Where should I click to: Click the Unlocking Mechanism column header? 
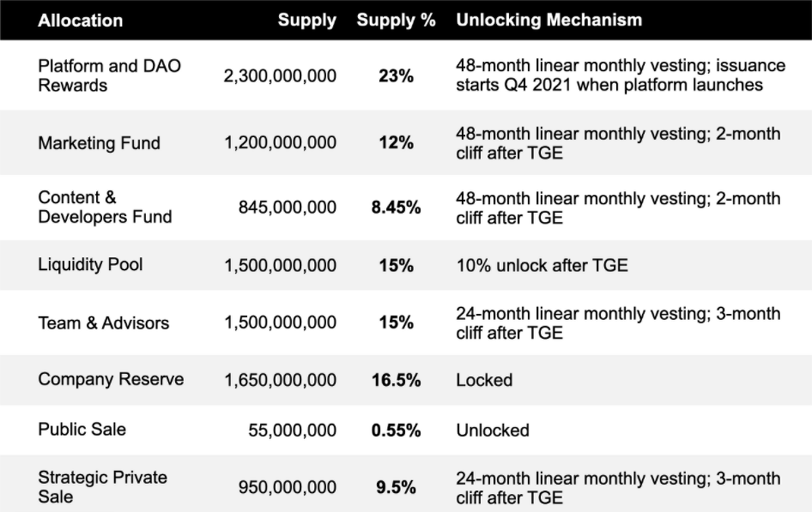pyautogui.click(x=549, y=20)
